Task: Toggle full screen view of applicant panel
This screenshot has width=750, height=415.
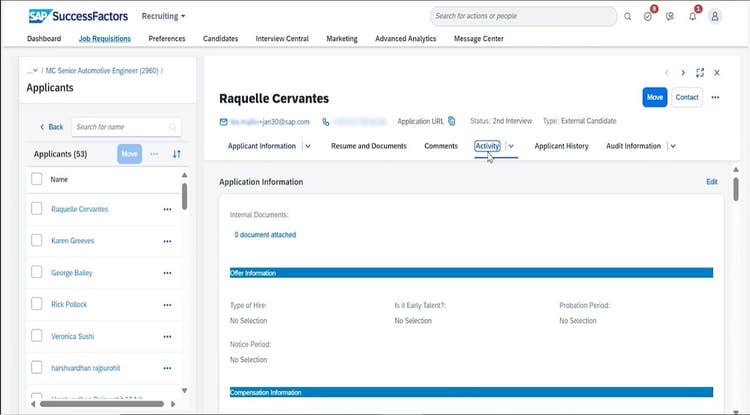Action: point(700,73)
